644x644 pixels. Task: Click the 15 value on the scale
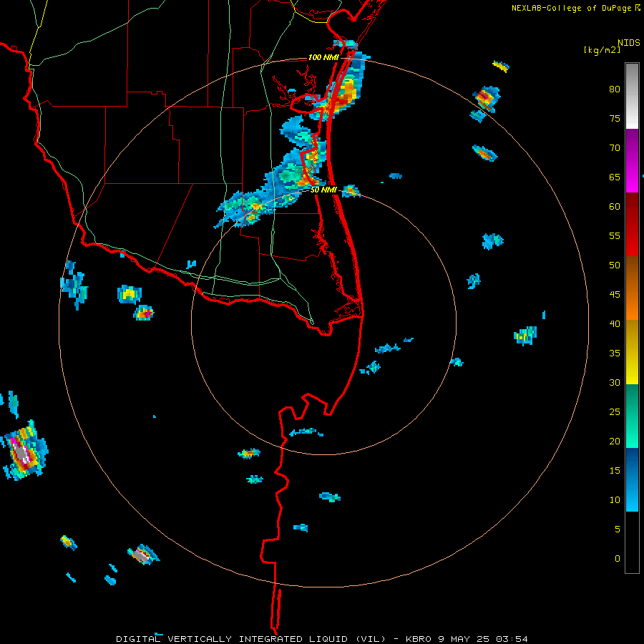click(615, 470)
